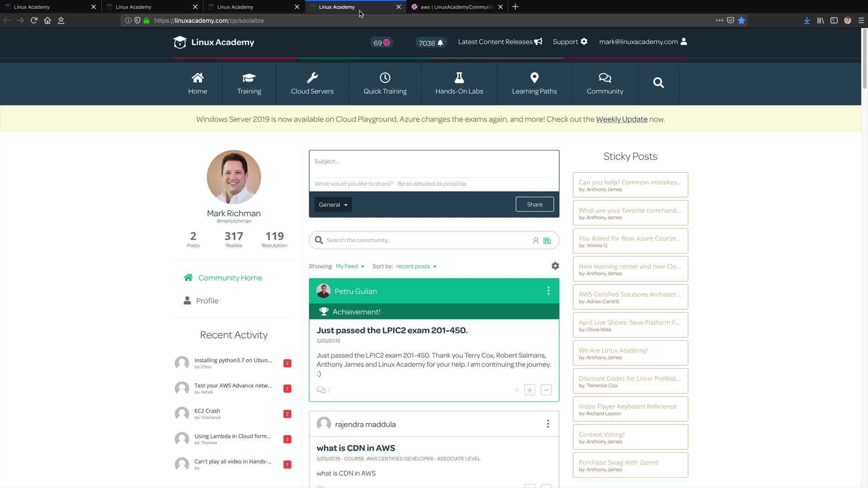Open the Weekly Update link
Viewport: 868px width, 488px height.
(621, 119)
